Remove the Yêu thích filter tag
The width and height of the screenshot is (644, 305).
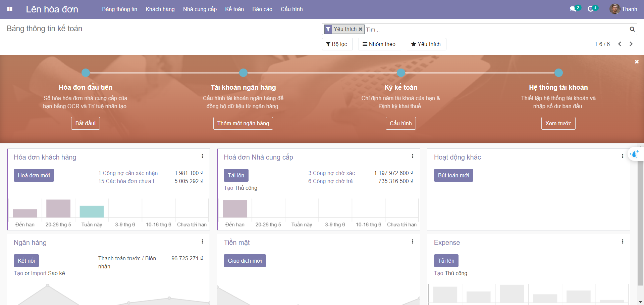[361, 29]
